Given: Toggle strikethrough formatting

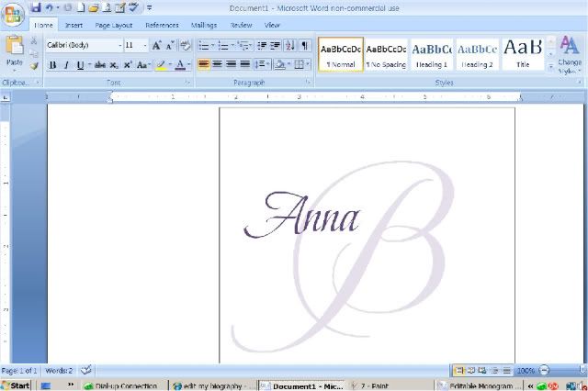Looking at the screenshot, I should (x=100, y=65).
